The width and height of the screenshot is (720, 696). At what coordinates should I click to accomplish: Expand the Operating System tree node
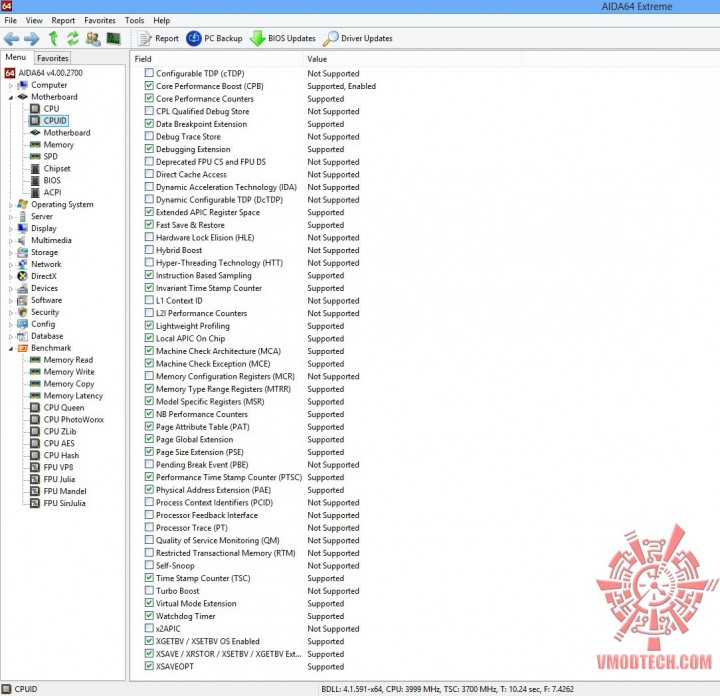point(11,205)
